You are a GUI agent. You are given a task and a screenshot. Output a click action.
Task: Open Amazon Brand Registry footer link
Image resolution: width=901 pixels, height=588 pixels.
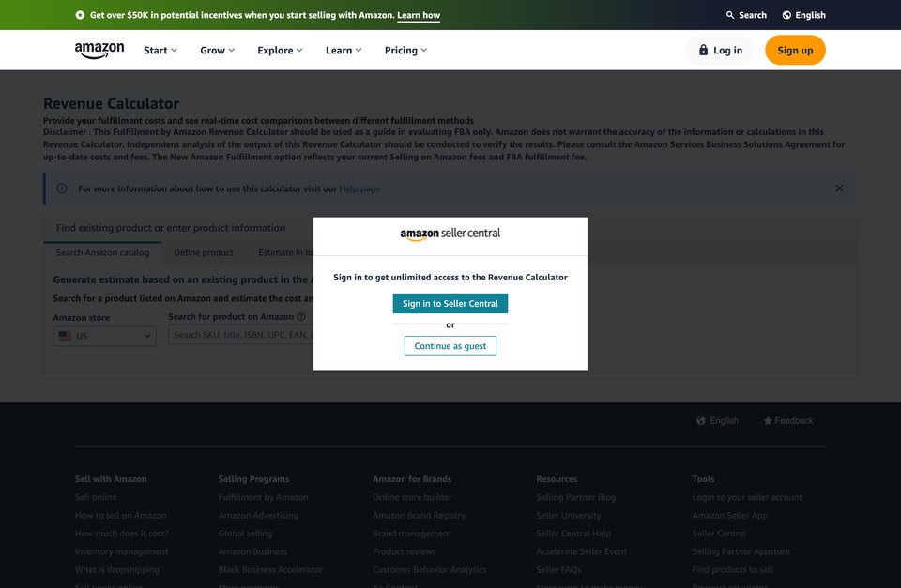[x=419, y=516]
